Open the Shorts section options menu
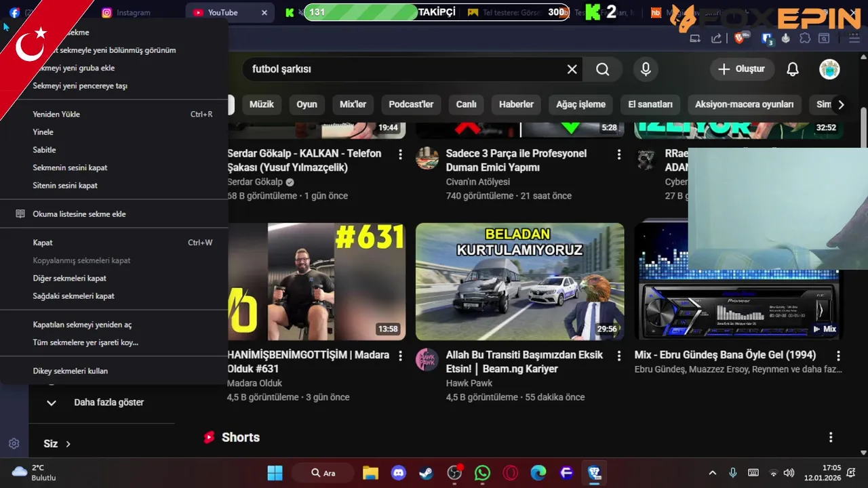 pyautogui.click(x=831, y=438)
